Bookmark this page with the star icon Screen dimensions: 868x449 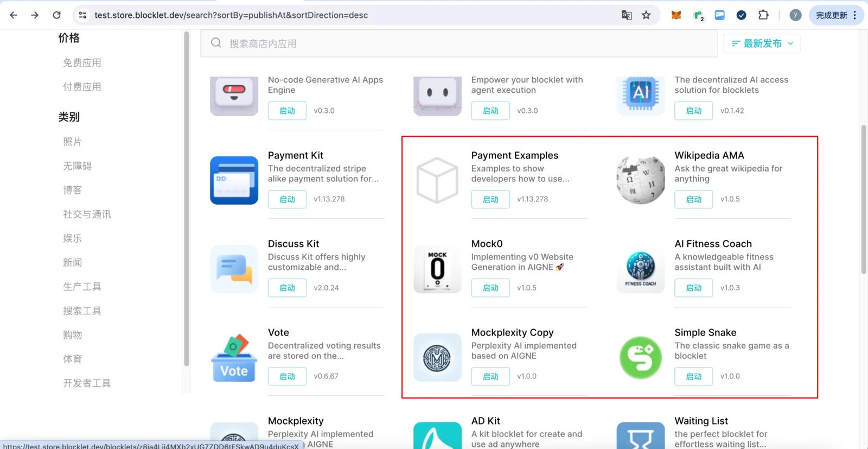click(x=646, y=15)
